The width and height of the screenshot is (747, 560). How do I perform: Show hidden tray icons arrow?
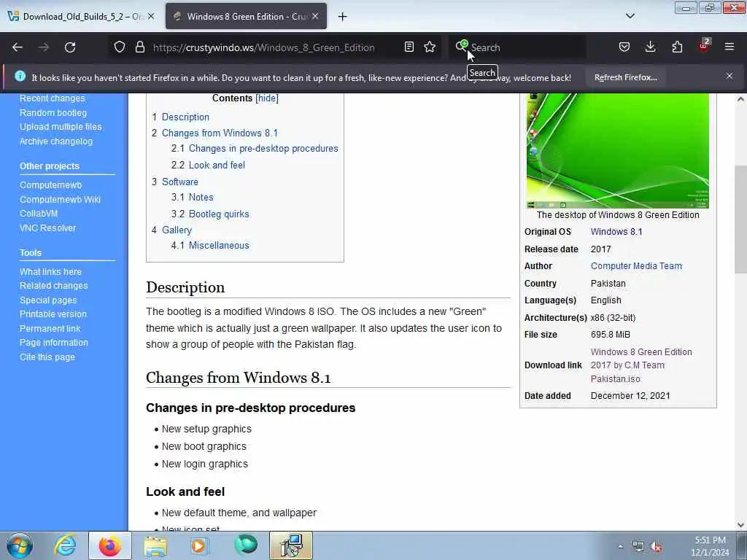click(x=620, y=547)
